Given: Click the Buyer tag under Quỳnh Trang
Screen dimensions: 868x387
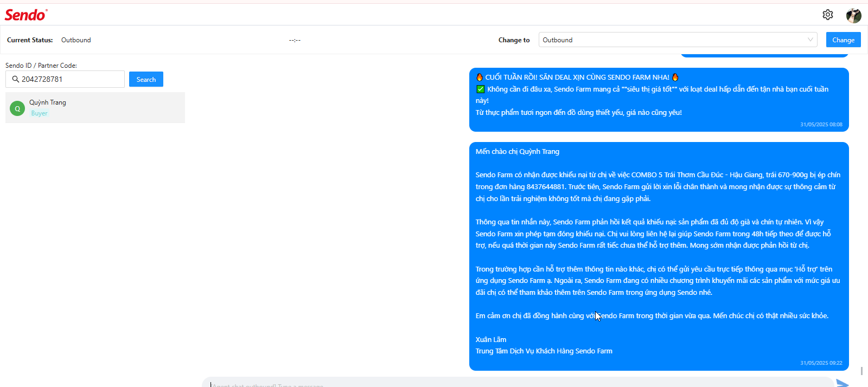Looking at the screenshot, I should (x=39, y=113).
